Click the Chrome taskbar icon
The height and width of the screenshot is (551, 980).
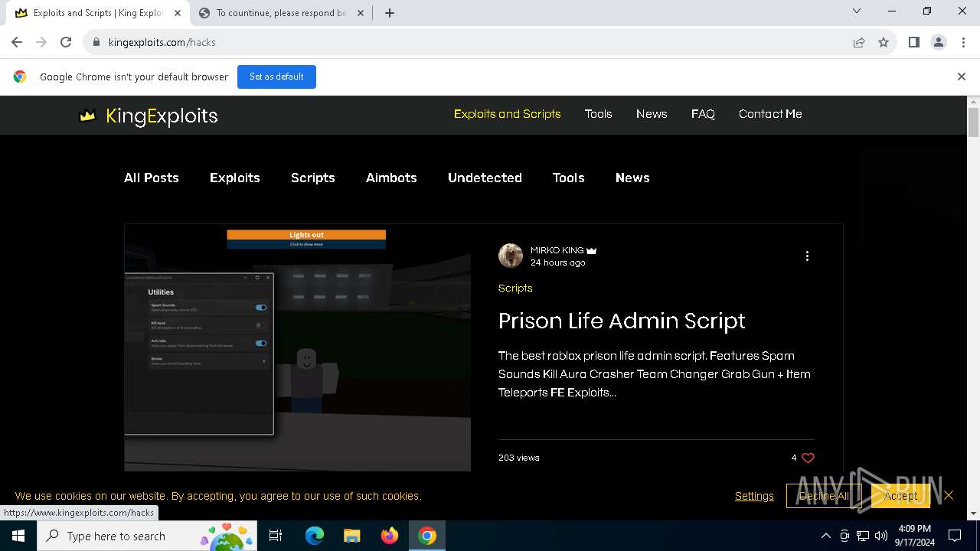pyautogui.click(x=427, y=536)
